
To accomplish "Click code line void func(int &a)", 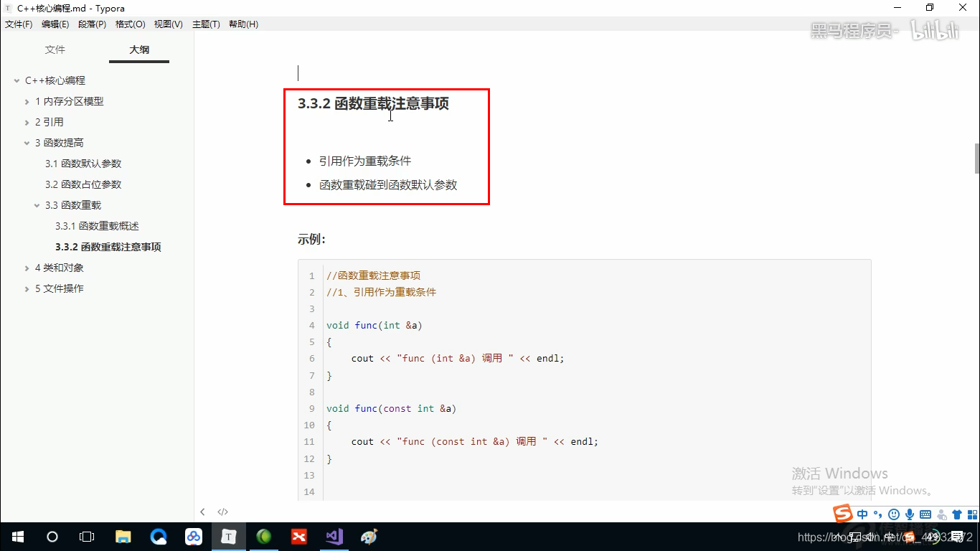I will (x=374, y=325).
